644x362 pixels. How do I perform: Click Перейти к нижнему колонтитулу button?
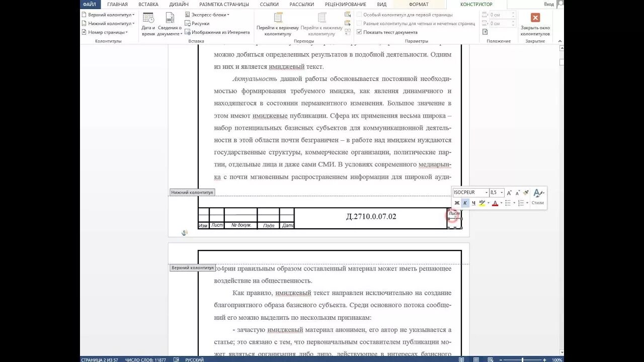tap(321, 24)
